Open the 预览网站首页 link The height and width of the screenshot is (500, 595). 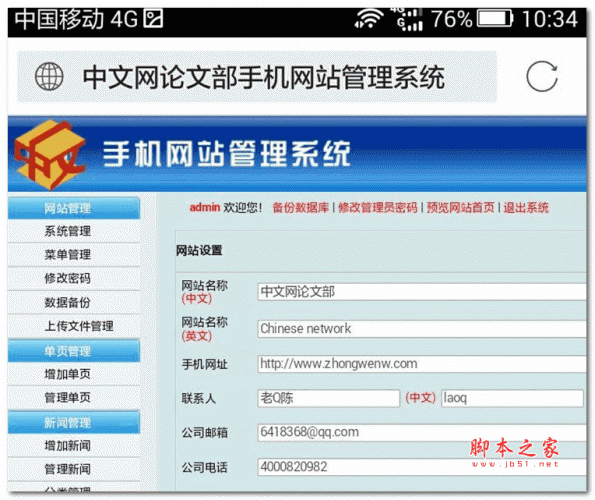pyautogui.click(x=461, y=208)
